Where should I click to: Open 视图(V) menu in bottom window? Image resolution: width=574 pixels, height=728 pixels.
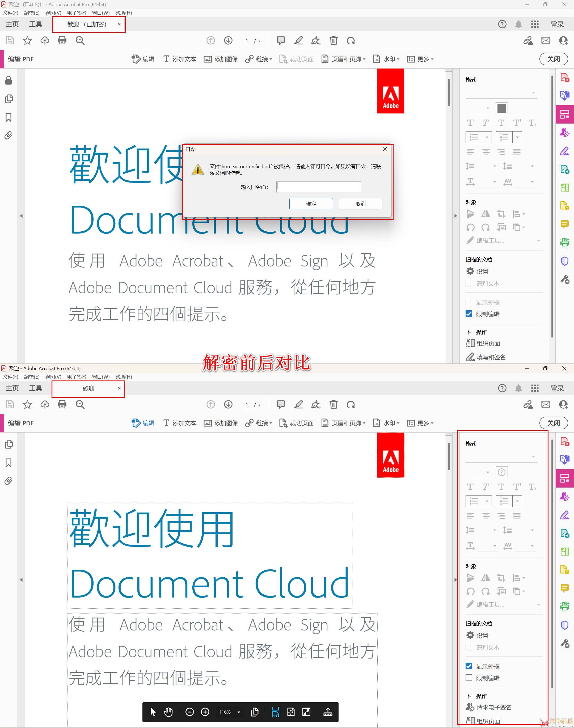coord(53,377)
